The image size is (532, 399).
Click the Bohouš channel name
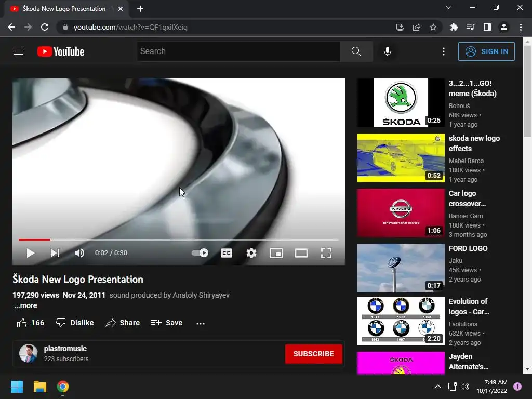pos(459,106)
